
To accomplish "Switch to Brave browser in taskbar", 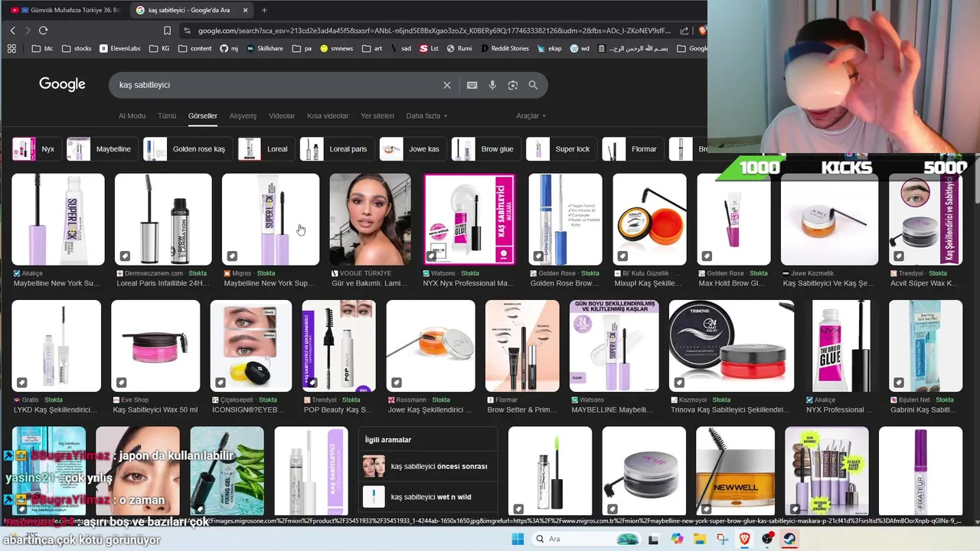I will 745,539.
